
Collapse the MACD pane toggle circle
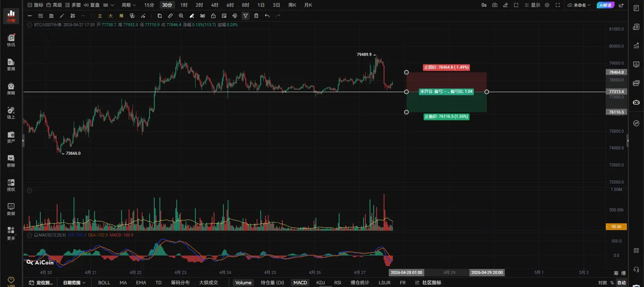29,235
